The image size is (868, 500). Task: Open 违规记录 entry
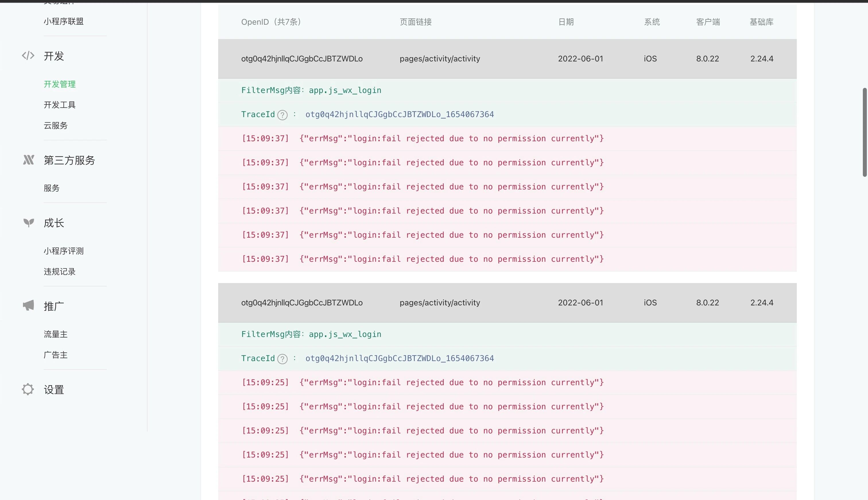59,272
